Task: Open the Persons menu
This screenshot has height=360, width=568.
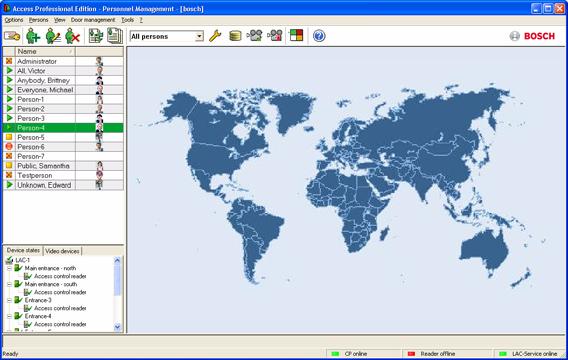Action: click(38, 20)
